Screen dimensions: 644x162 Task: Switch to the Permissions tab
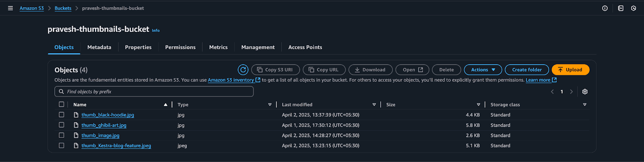180,47
